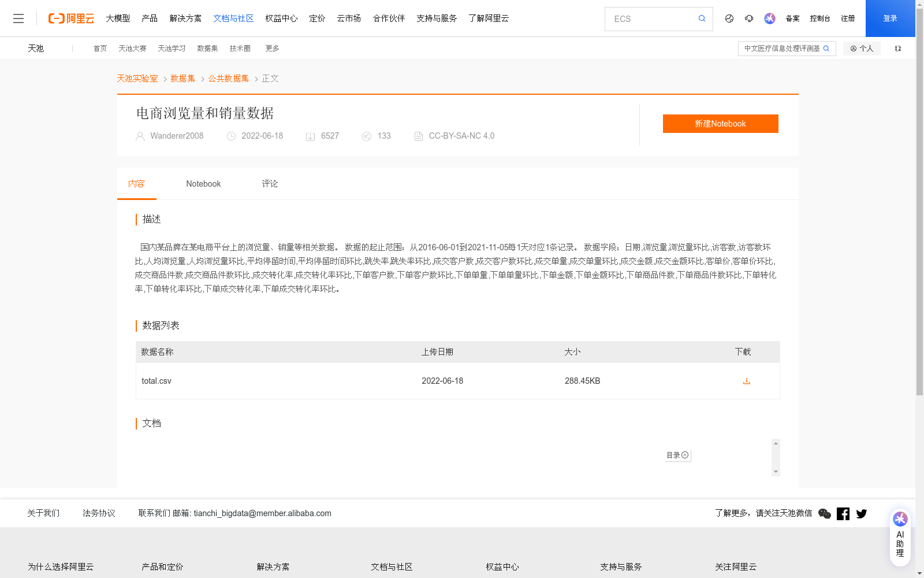The width and height of the screenshot is (924, 578).
Task: Click the total.csv file name
Action: click(x=157, y=381)
